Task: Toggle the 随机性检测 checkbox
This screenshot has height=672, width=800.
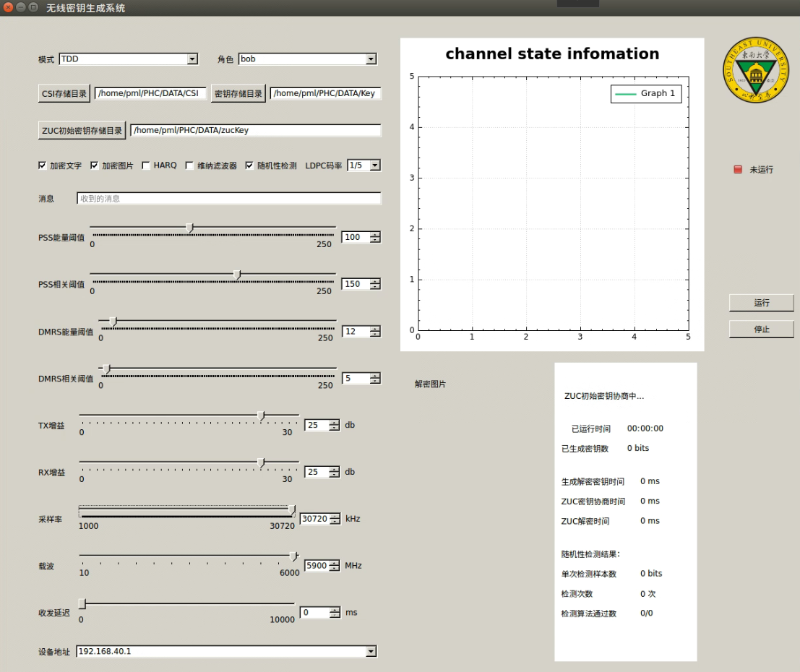Action: tap(249, 165)
